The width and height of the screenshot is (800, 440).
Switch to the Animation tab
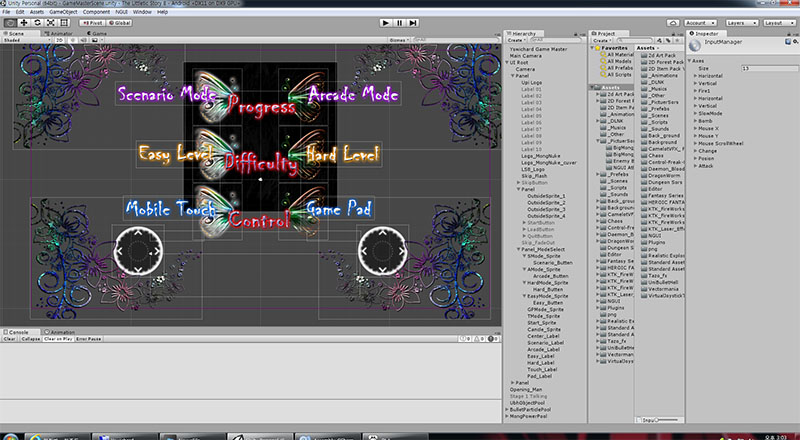point(60,332)
